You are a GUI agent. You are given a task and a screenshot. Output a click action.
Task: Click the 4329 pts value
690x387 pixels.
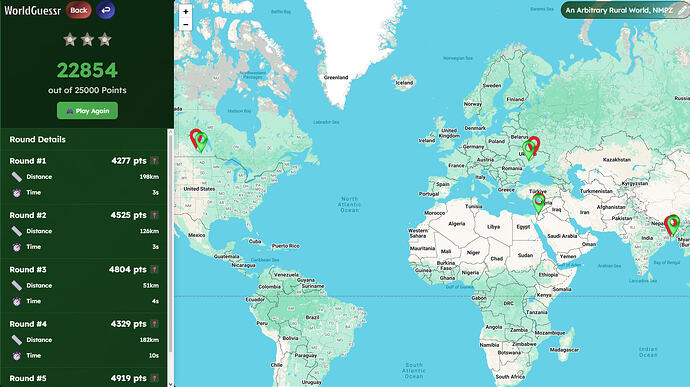(x=129, y=324)
